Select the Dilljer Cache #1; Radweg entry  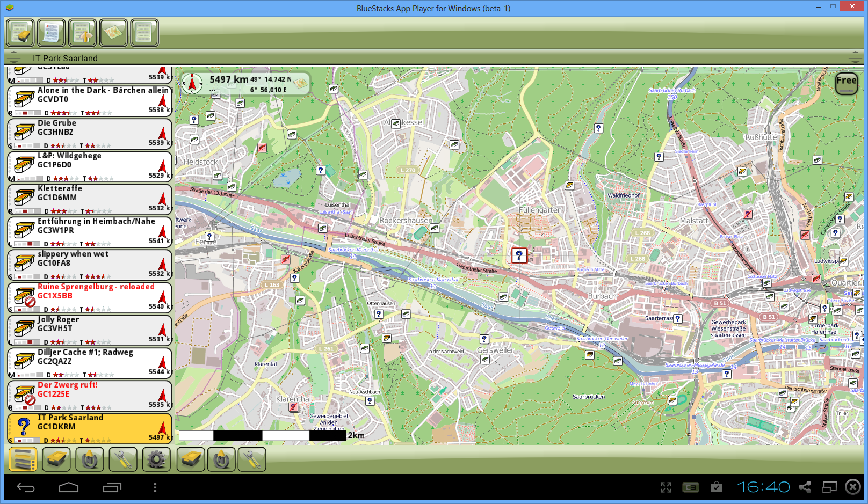90,363
